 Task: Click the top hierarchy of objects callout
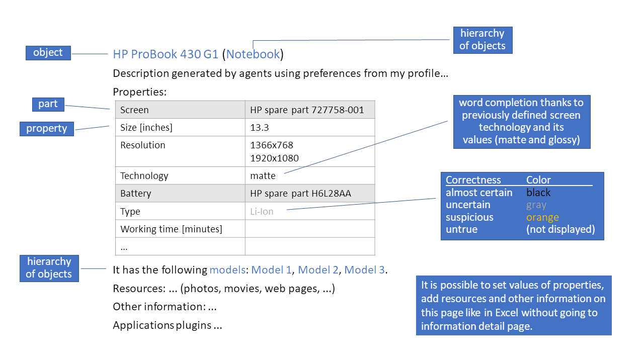point(482,40)
